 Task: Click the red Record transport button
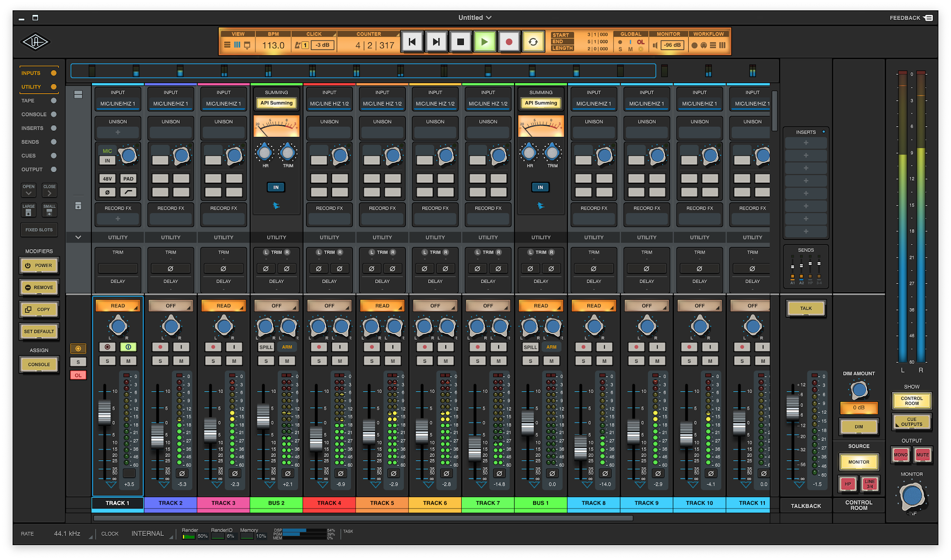(509, 42)
